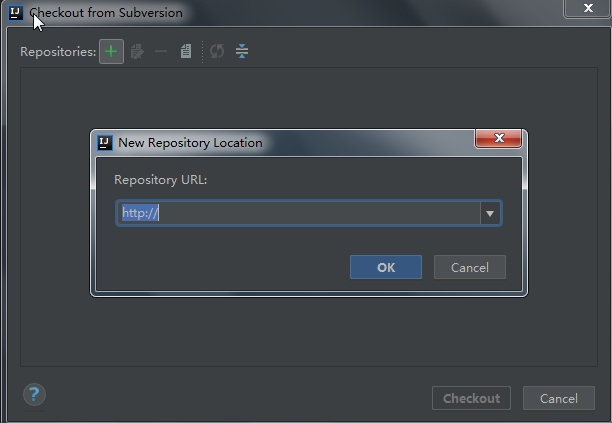Close the Checkout from Subversion window
The height and width of the screenshot is (423, 612).
pyautogui.click(x=588, y=8)
